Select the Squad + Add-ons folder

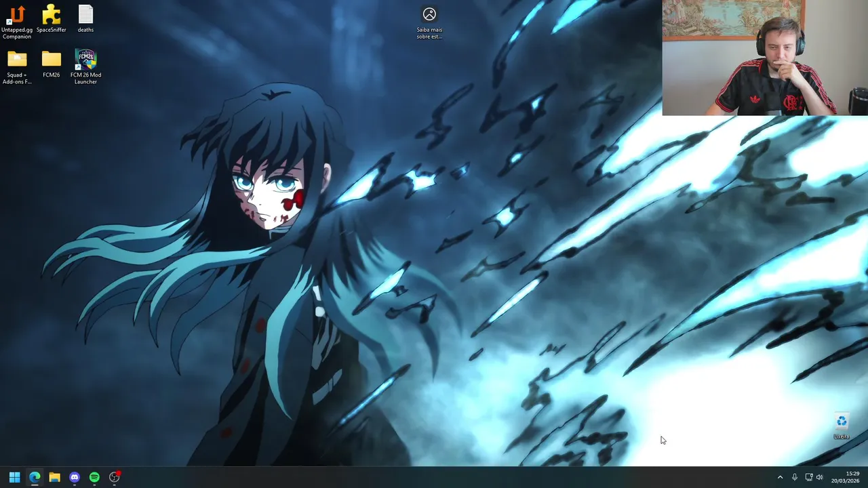point(17,67)
